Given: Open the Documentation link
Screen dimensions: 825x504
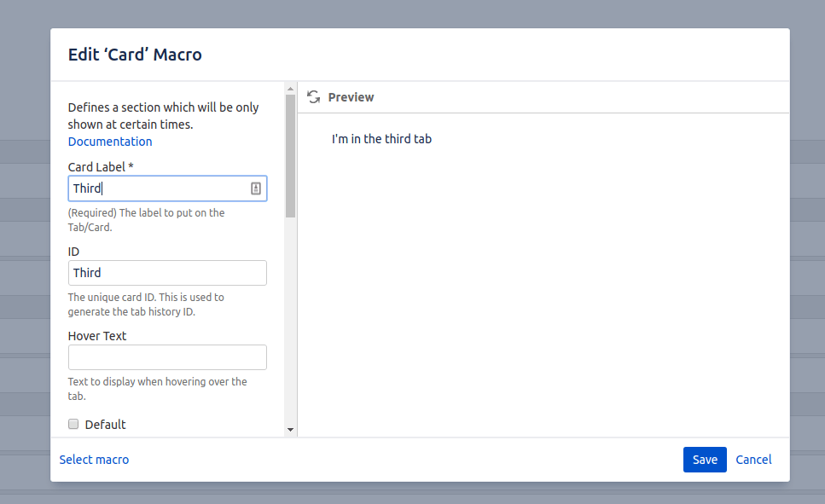Looking at the screenshot, I should pos(109,141).
